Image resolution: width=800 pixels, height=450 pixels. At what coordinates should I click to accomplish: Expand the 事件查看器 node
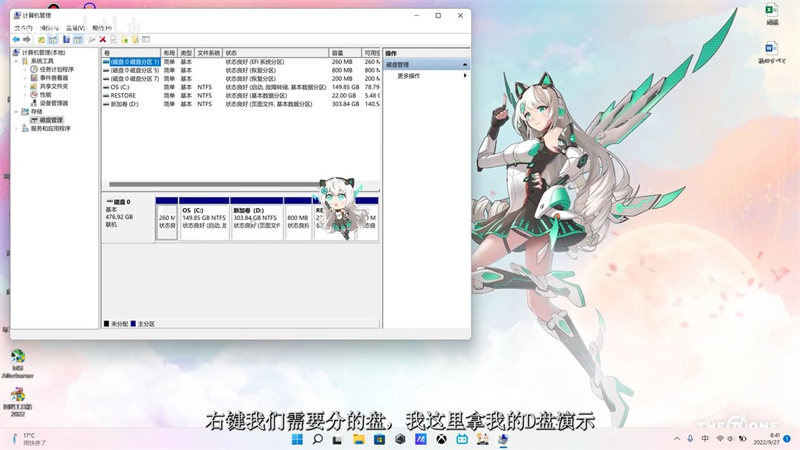(25, 78)
